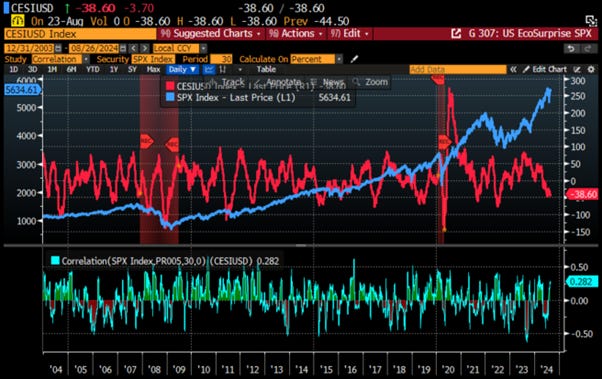Image resolution: width=602 pixels, height=379 pixels.
Task: Shift date range back with left arrow
Action: 133,48
